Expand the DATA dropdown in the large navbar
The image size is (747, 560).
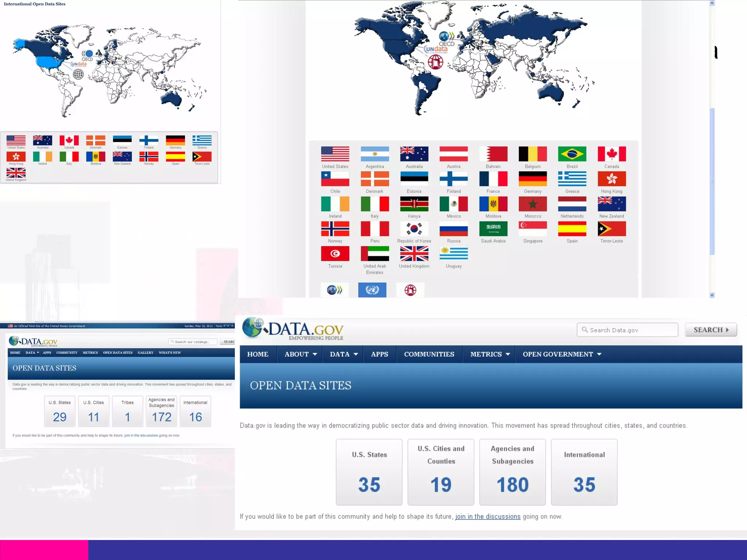pyautogui.click(x=344, y=354)
